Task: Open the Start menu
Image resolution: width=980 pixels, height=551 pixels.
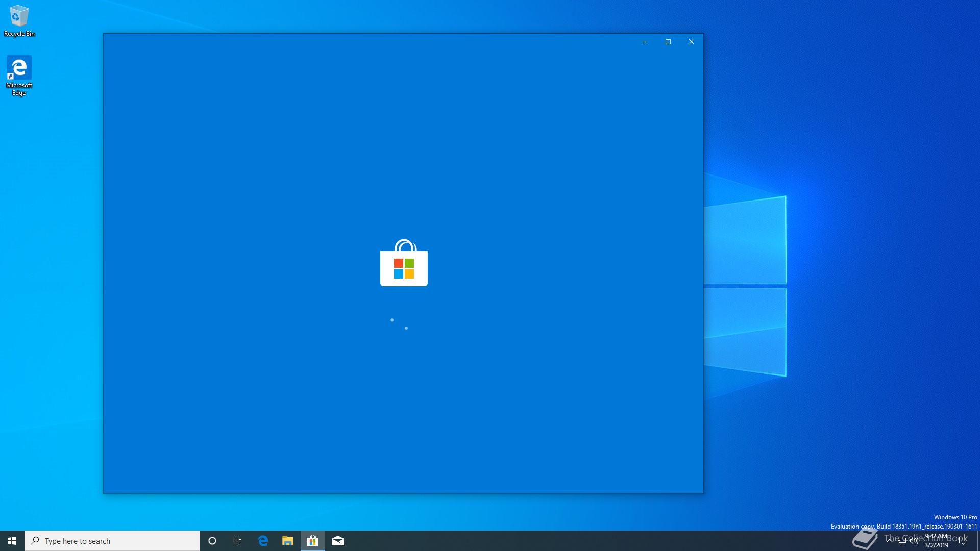Action: pyautogui.click(x=12, y=541)
